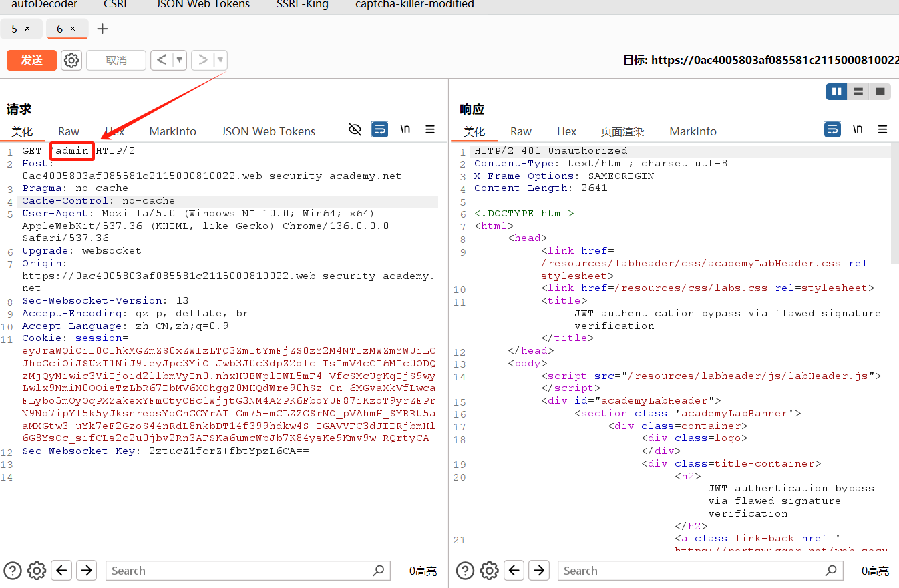
Task: Click the 取消 cancel button
Action: 116,60
